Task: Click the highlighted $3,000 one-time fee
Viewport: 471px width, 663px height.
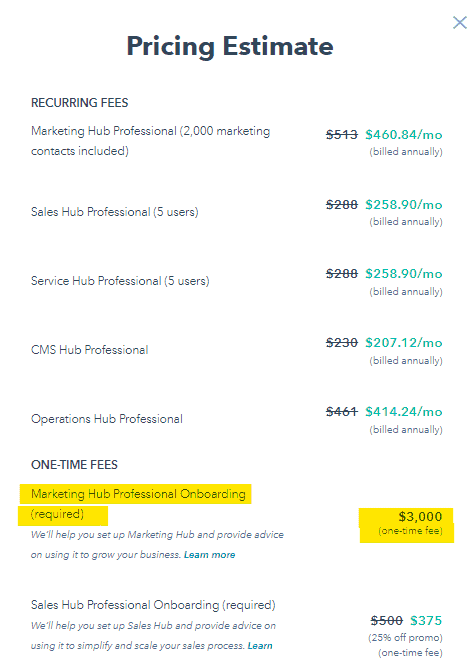Action: pyautogui.click(x=420, y=516)
